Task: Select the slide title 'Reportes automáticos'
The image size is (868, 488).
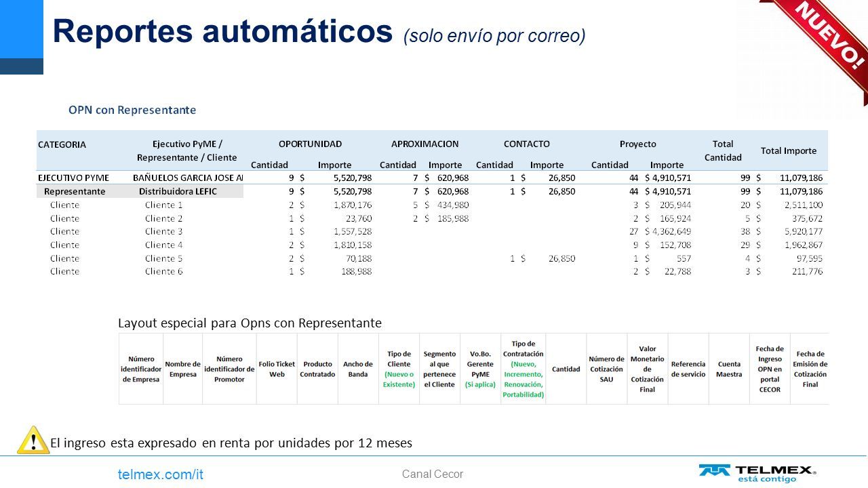Action: click(x=222, y=31)
